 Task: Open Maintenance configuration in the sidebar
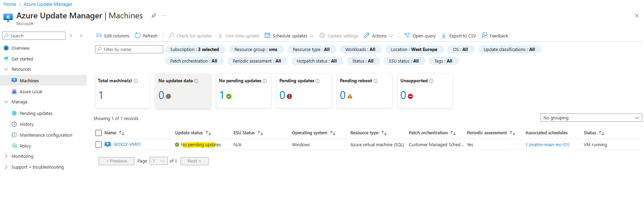pyautogui.click(x=46, y=135)
